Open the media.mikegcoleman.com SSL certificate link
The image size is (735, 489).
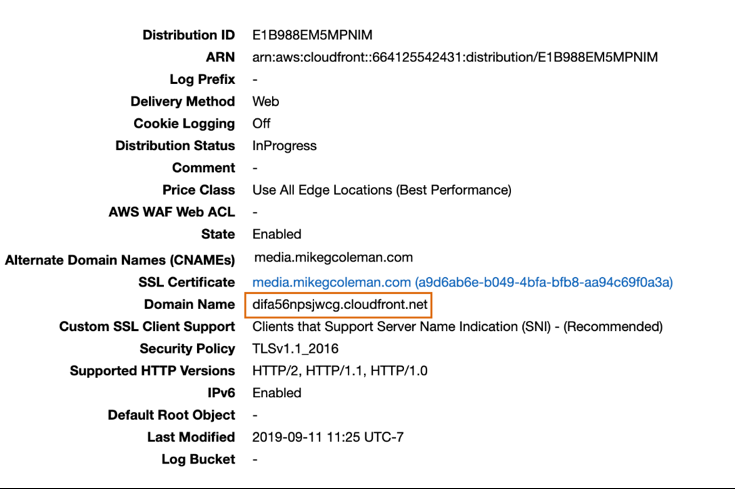pyautogui.click(x=462, y=282)
